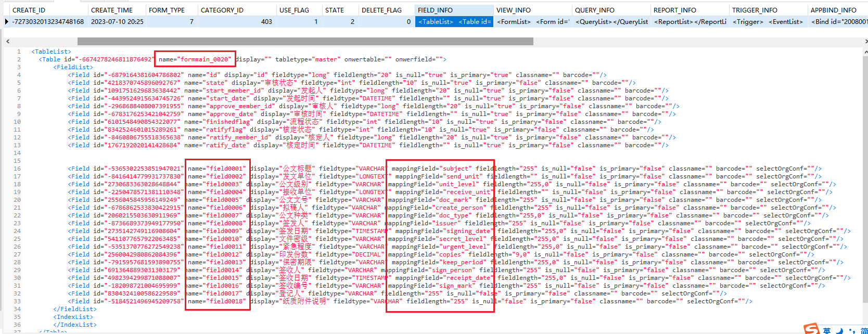Image resolution: width=868 pixels, height=334 pixels.
Task: Toggle the punctuation mode icon in the IME bar
Action: 851,330
